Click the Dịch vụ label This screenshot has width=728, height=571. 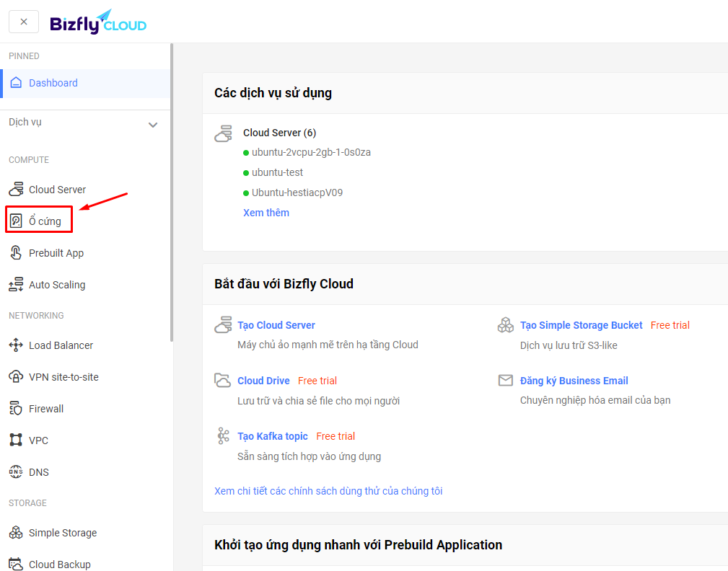pos(25,122)
